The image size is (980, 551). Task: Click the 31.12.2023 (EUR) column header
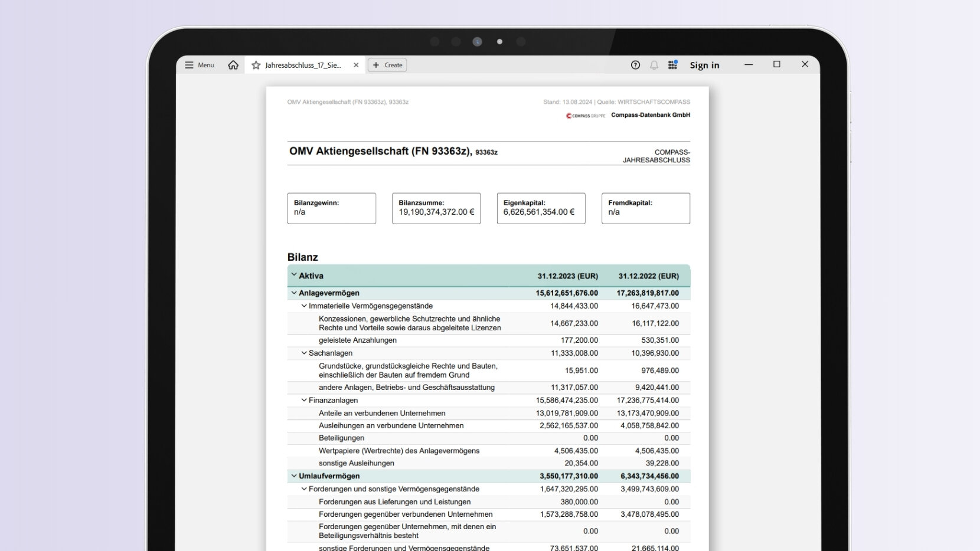[x=567, y=276]
